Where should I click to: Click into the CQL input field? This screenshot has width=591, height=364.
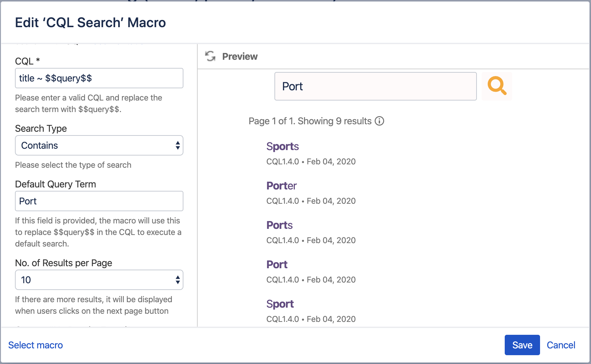[99, 78]
